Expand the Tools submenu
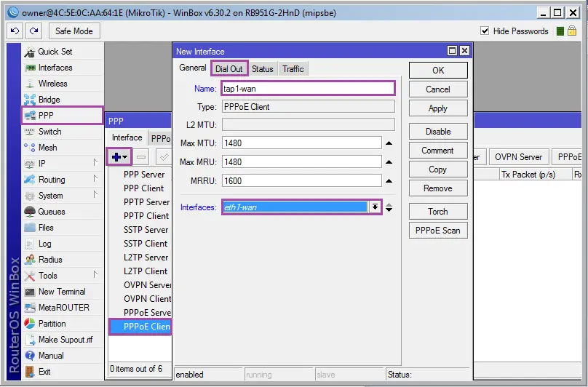588x387 pixels. (x=95, y=274)
